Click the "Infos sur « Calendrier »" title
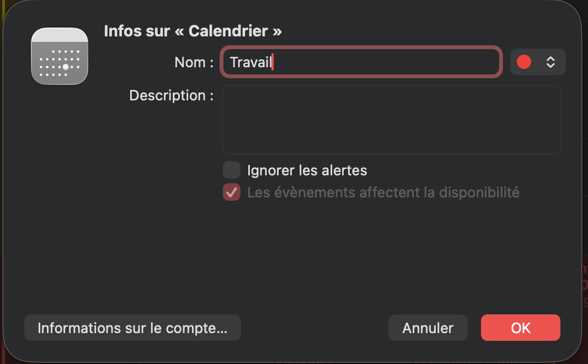This screenshot has width=588, height=364. (x=193, y=31)
